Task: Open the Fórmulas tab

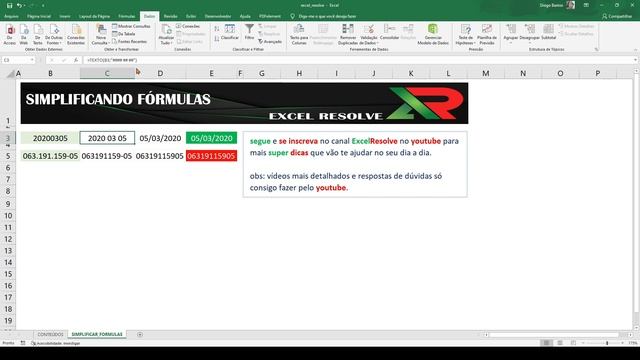Action: 127,16
